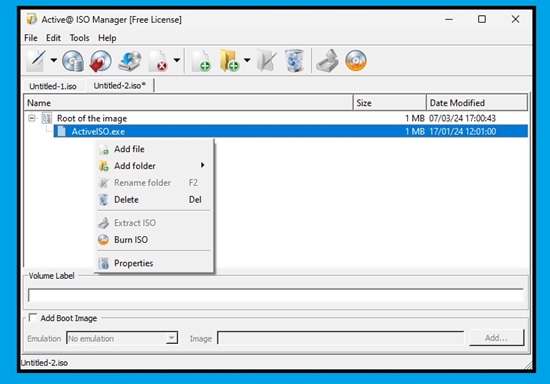Close the ISO Manager window
The width and height of the screenshot is (550, 384).
(515, 19)
